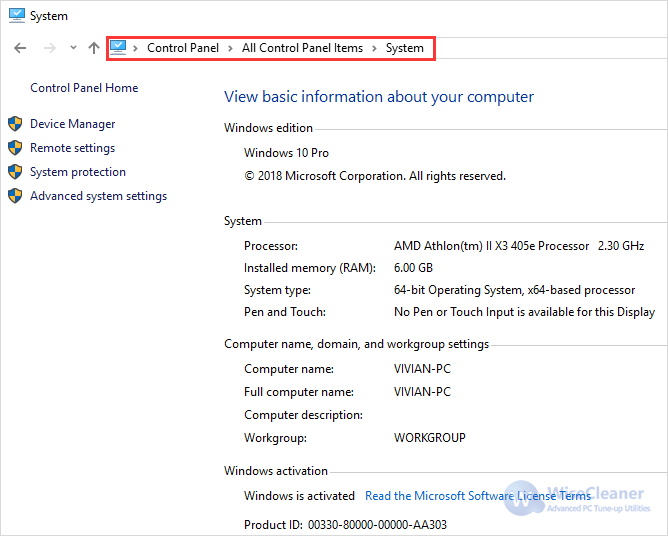Open the recent locations dropdown arrow
Viewport: 668px width, 536px height.
pyautogui.click(x=73, y=48)
